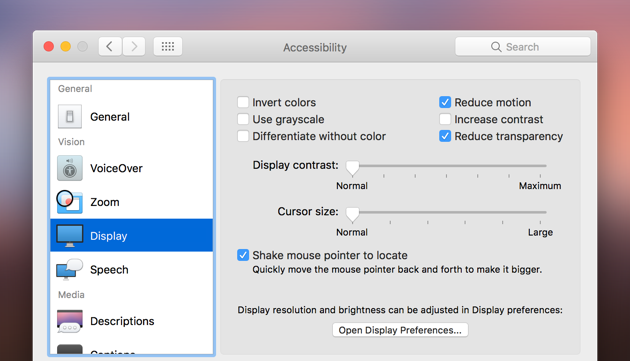Image resolution: width=630 pixels, height=361 pixels.
Task: Click the 'Display contrast:' label
Action: tap(296, 165)
